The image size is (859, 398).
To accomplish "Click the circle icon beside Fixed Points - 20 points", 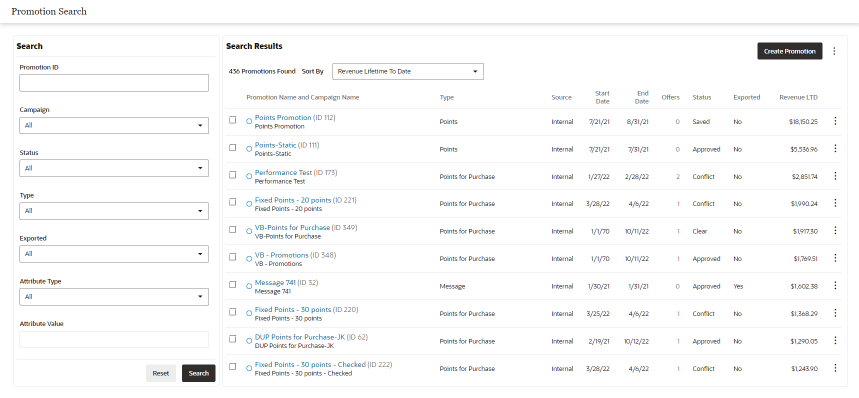I will [249, 204].
